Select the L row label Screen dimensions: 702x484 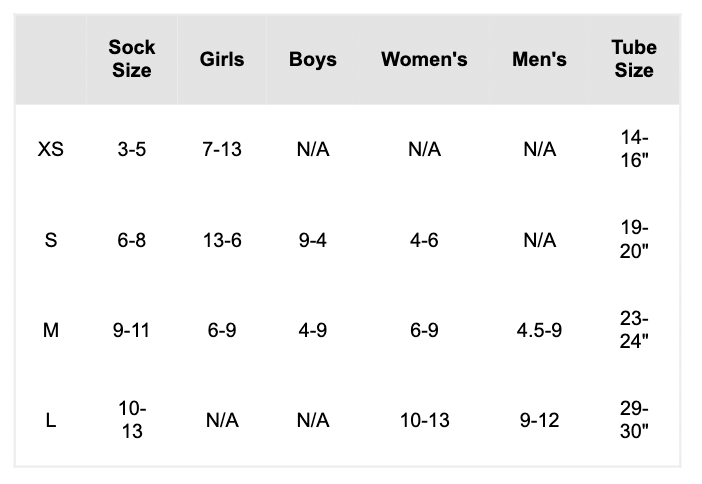pos(51,421)
